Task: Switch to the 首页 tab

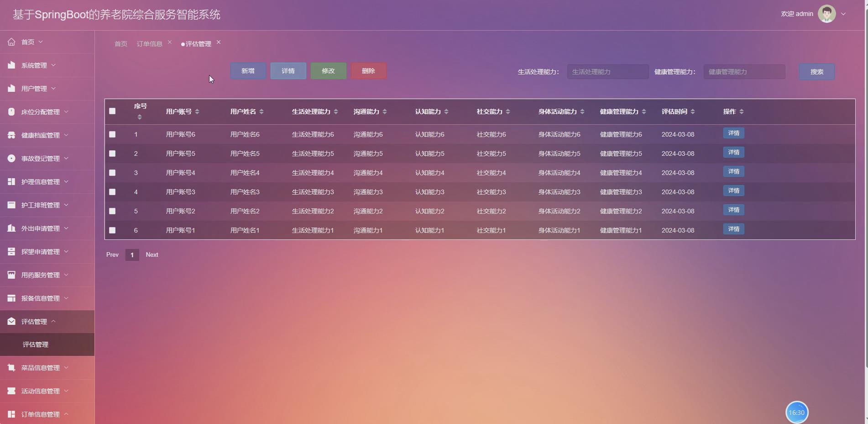Action: pyautogui.click(x=120, y=43)
